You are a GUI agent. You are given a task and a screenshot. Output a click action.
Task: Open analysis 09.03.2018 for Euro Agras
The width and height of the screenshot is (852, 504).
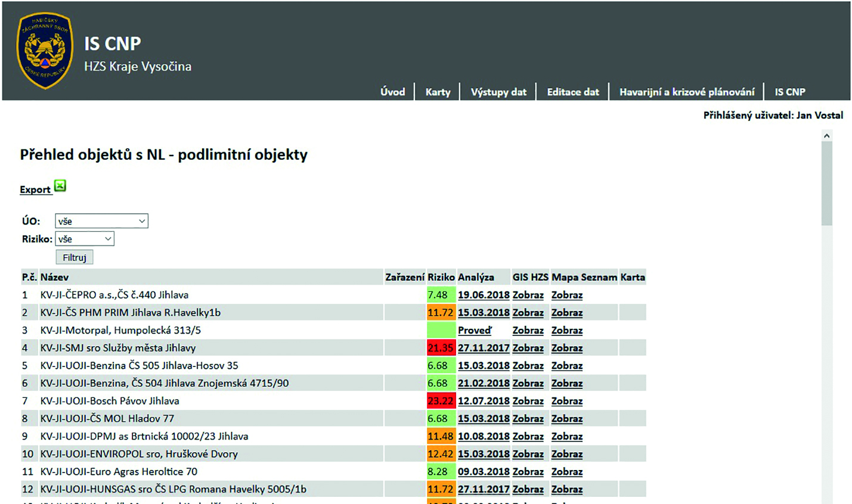484,472
